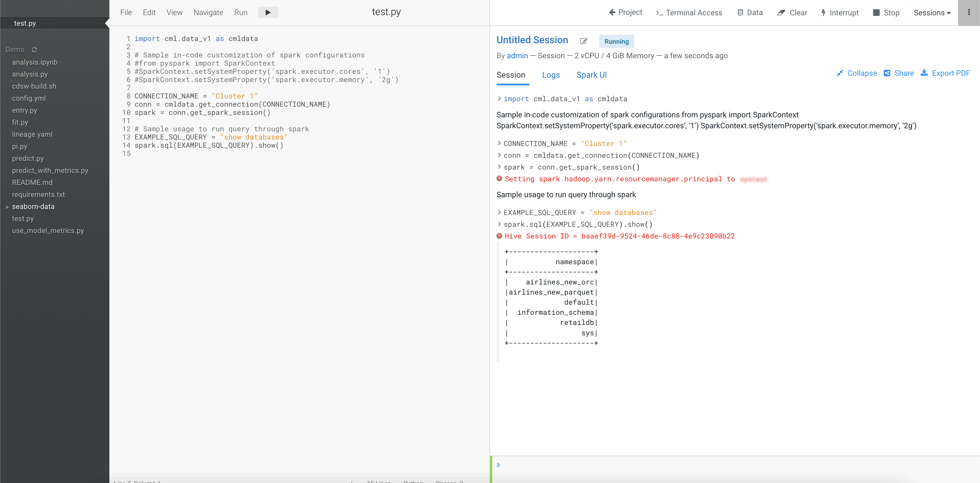Open the Navigate menu
Image resolution: width=980 pixels, height=483 pixels.
[x=208, y=13]
